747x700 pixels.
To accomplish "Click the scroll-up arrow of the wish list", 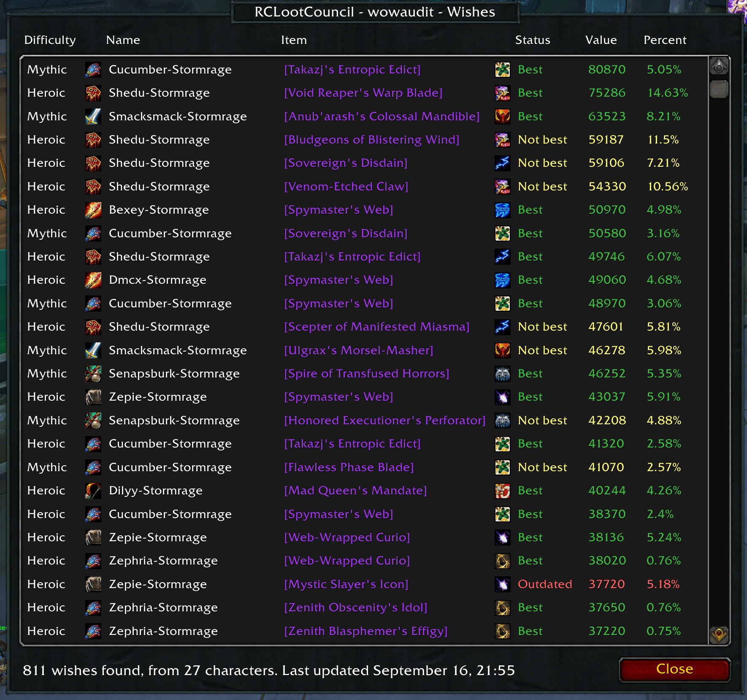I will (719, 66).
